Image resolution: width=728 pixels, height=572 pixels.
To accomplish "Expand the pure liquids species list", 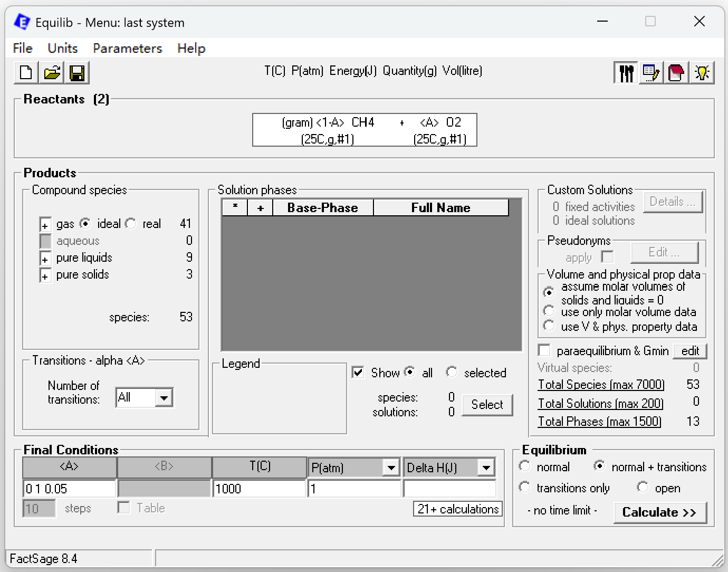I will point(45,259).
